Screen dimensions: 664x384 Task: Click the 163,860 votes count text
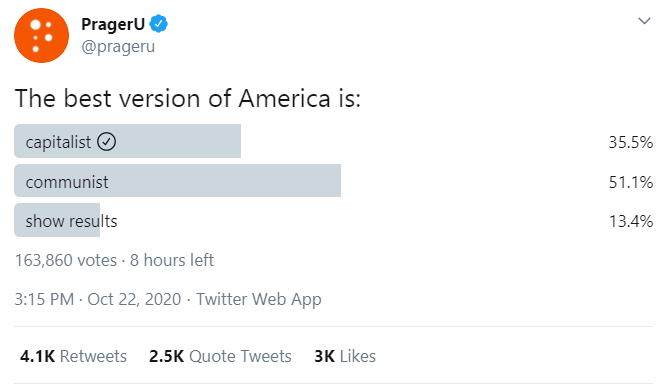66,260
